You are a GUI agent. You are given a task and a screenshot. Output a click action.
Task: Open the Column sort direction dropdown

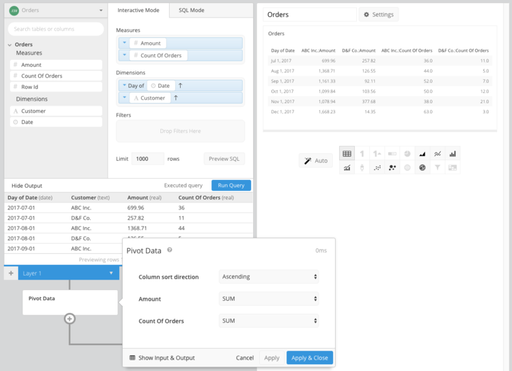(x=269, y=277)
